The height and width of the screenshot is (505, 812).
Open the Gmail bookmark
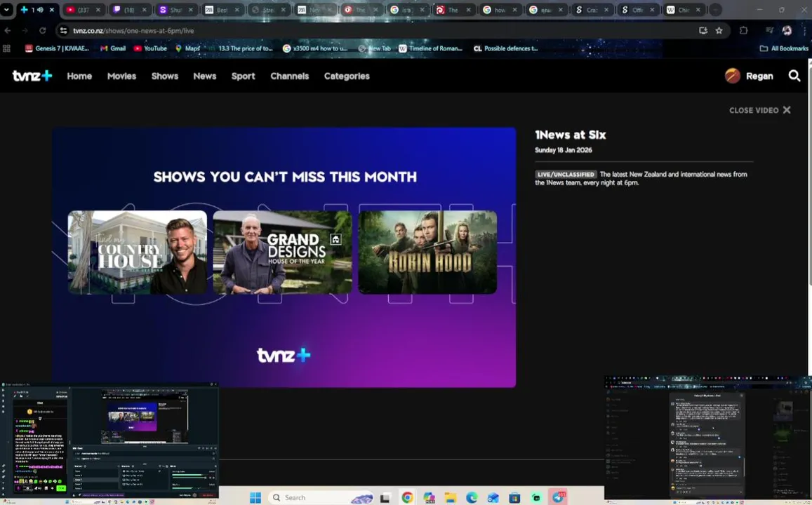[x=113, y=48]
